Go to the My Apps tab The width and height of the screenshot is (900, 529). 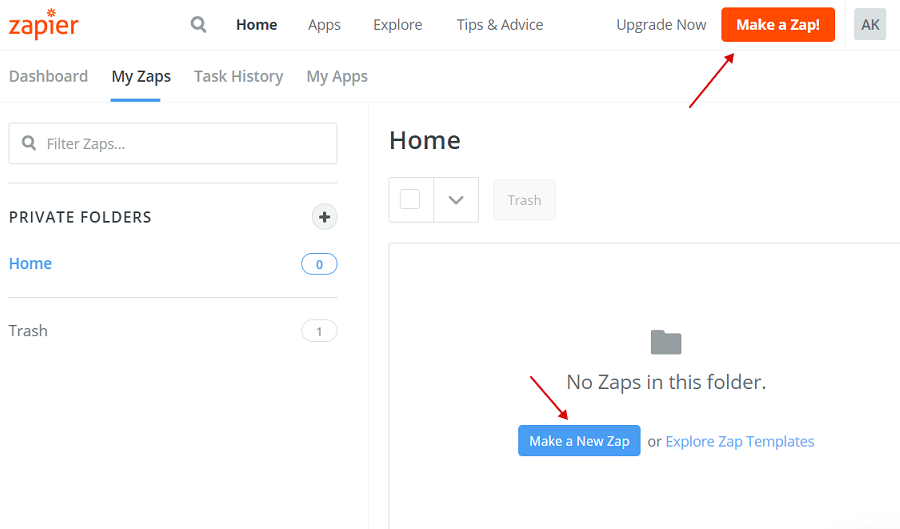point(337,77)
